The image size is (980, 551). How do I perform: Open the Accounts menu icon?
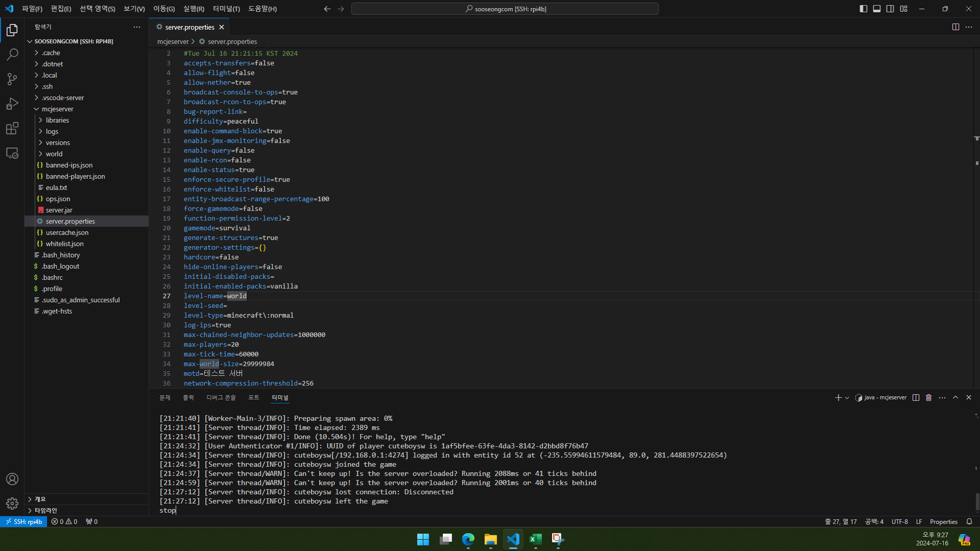(12, 479)
